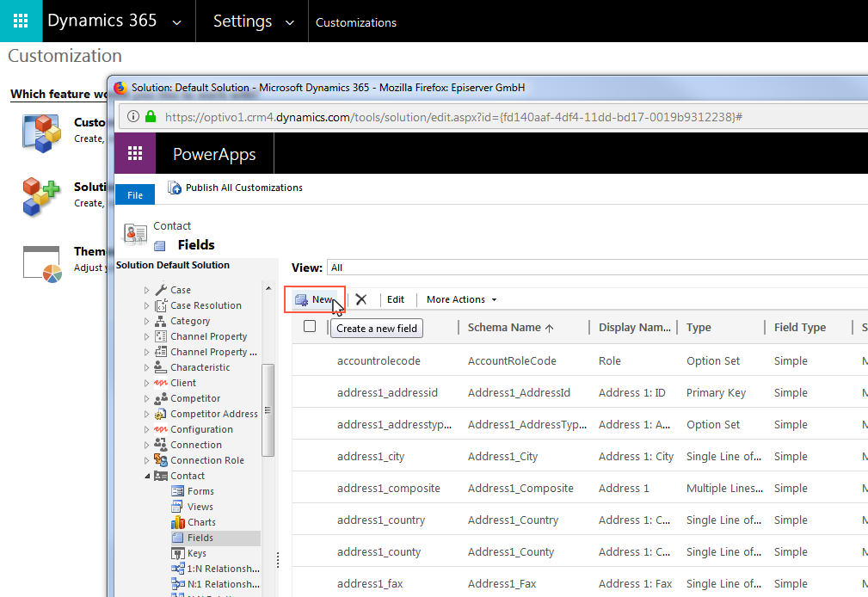The width and height of the screenshot is (868, 597).
Task: Click the Views icon under Contact
Action: coord(177,507)
